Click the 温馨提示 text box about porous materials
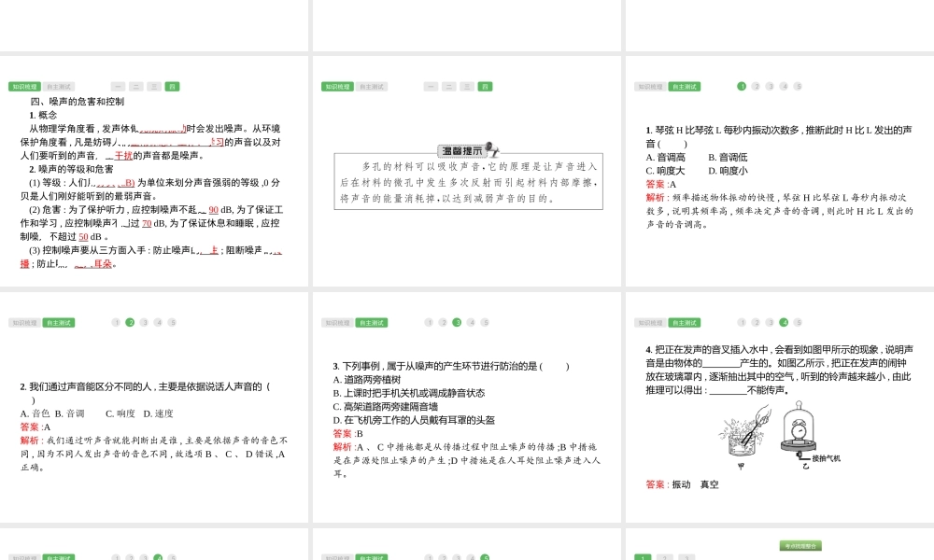This screenshot has width=934, height=560. [x=468, y=182]
